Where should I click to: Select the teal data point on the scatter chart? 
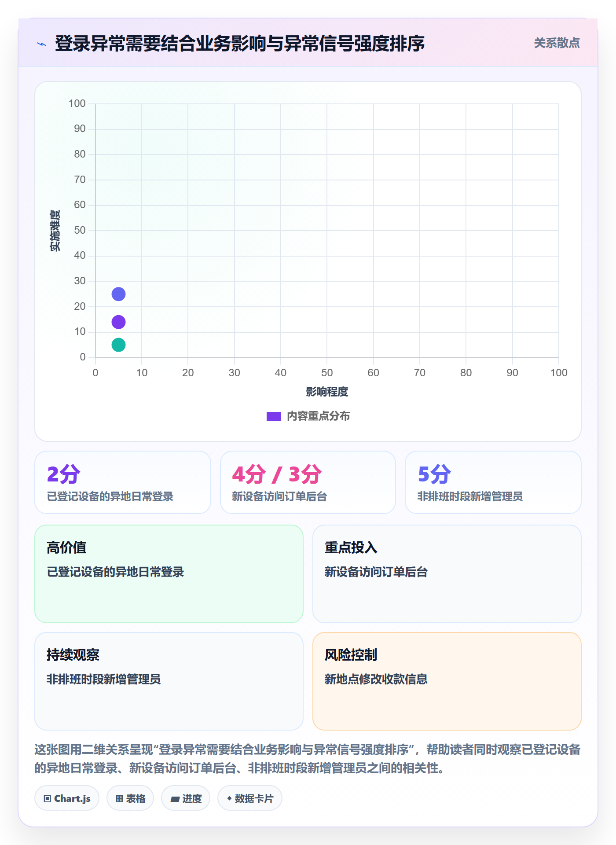pos(118,345)
